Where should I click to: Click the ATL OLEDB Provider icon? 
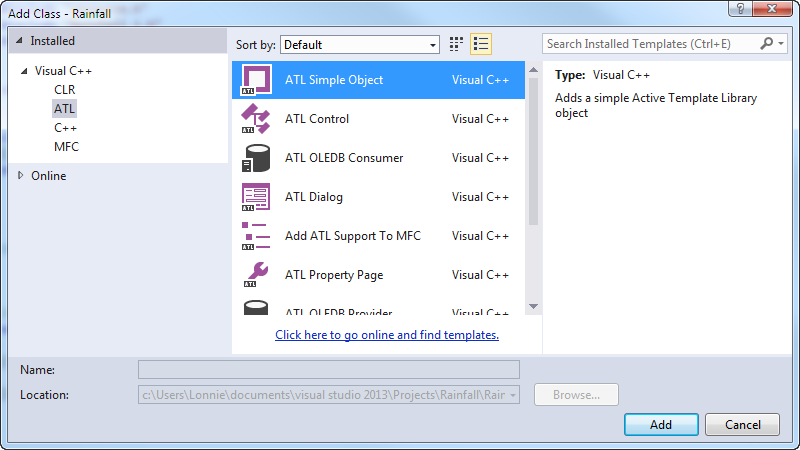pyautogui.click(x=256, y=308)
